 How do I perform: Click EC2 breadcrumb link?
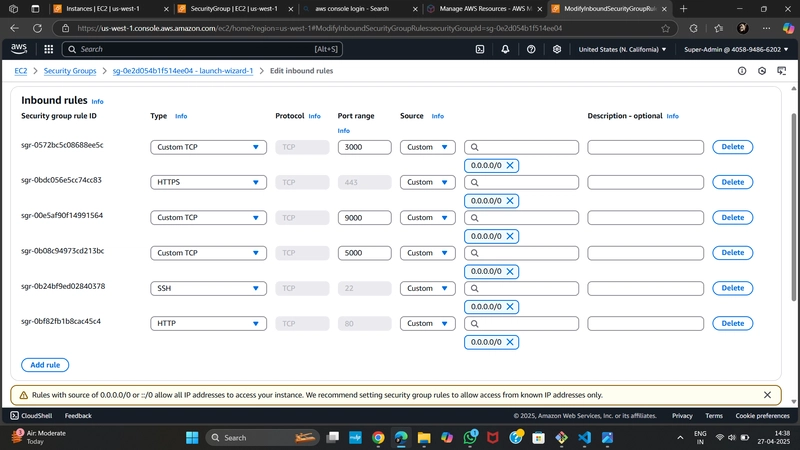pos(21,71)
